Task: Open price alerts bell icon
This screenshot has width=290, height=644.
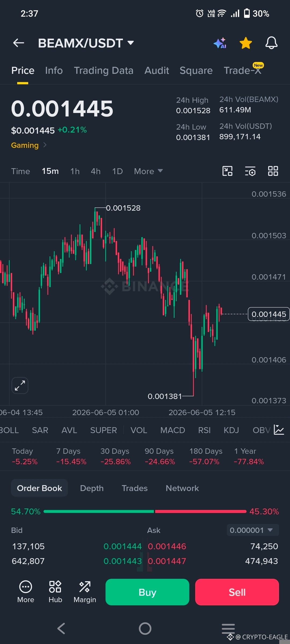Action: pos(271,43)
